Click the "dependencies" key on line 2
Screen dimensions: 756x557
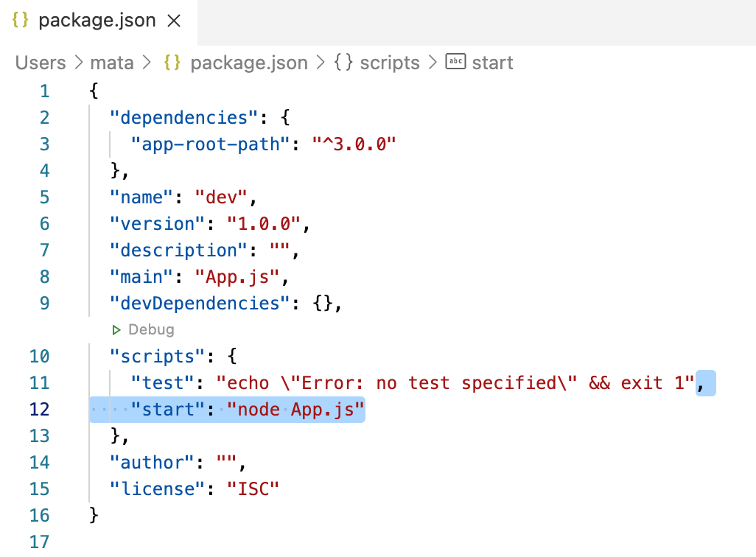[x=183, y=118]
